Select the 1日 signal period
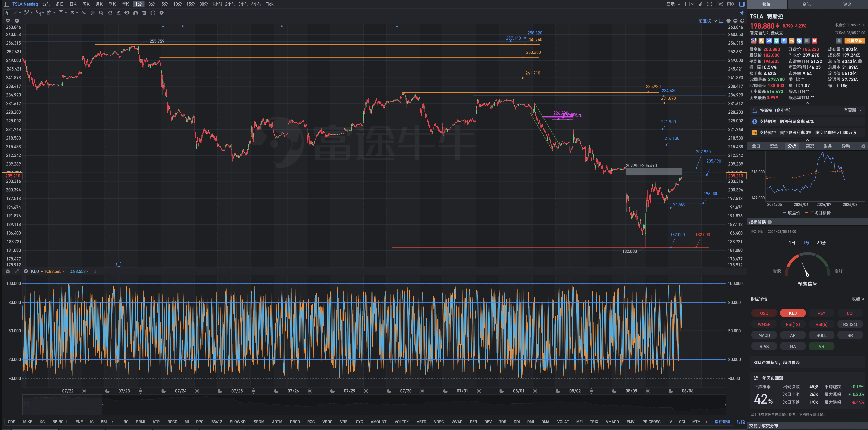The height and width of the screenshot is (430, 868). click(x=792, y=243)
